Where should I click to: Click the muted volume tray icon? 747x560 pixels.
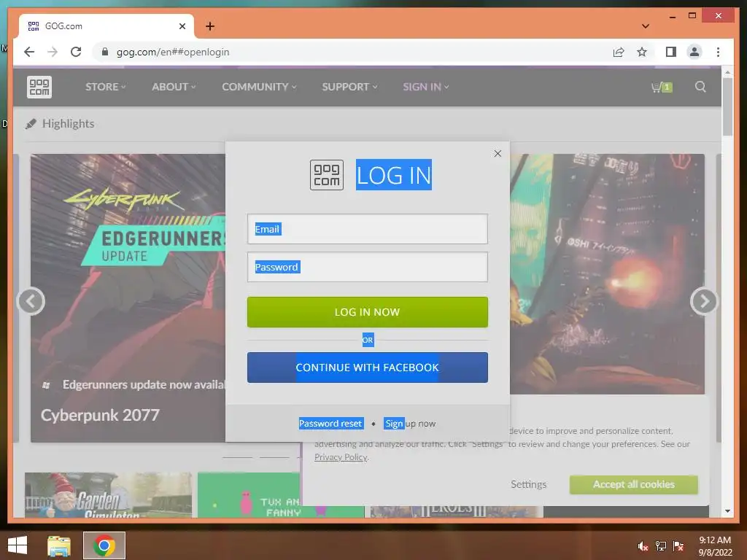tap(643, 545)
